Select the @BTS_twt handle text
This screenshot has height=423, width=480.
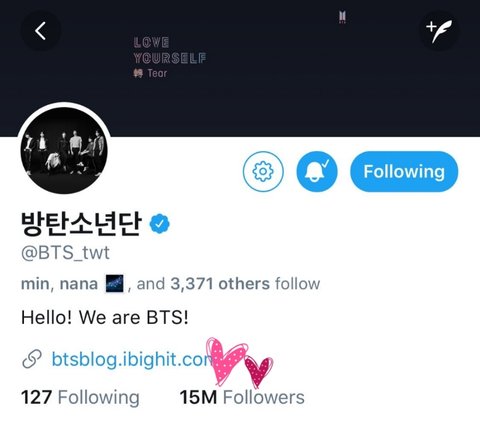point(65,253)
